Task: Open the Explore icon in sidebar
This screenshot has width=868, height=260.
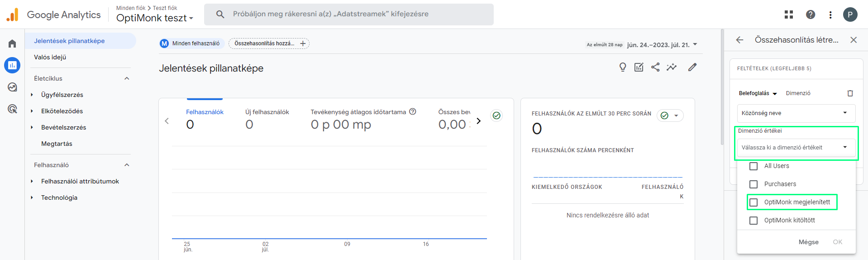Action: tap(12, 87)
